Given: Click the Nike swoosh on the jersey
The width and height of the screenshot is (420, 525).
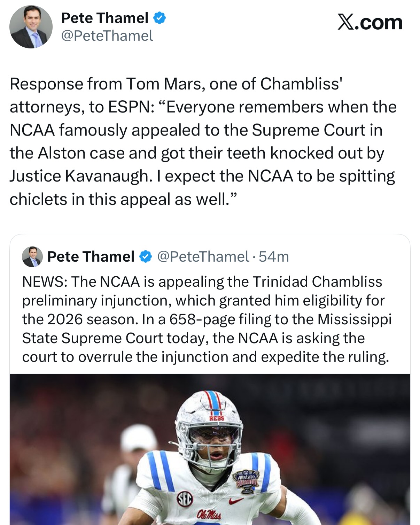Looking at the screenshot, I should click(236, 501).
